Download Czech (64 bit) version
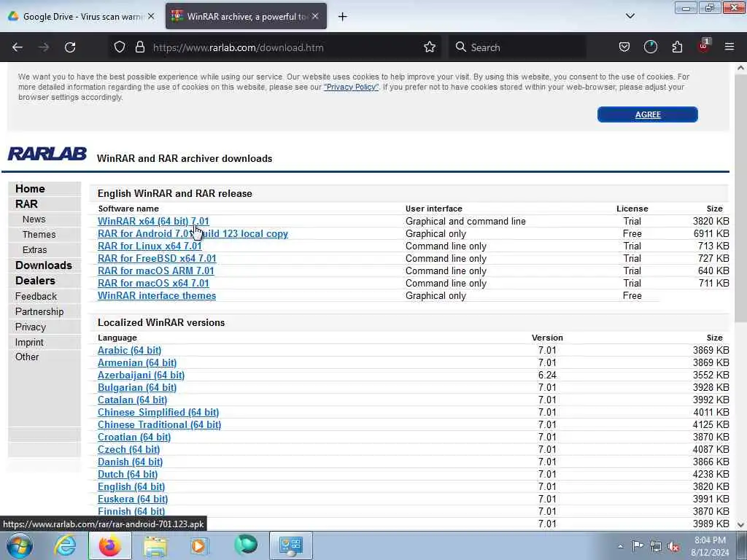 click(128, 449)
